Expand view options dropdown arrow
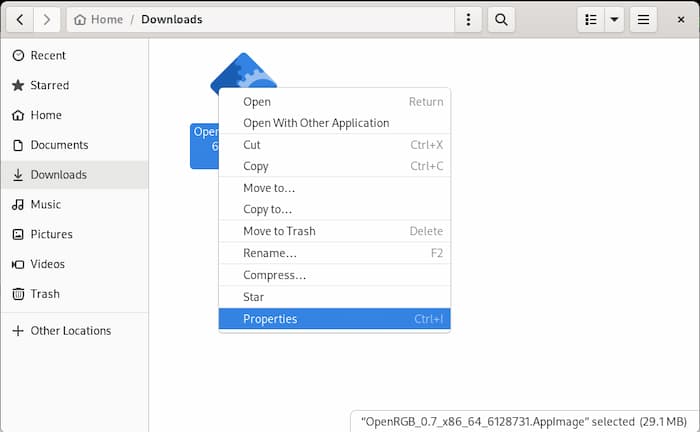Image resolution: width=700 pixels, height=432 pixels. tap(614, 20)
